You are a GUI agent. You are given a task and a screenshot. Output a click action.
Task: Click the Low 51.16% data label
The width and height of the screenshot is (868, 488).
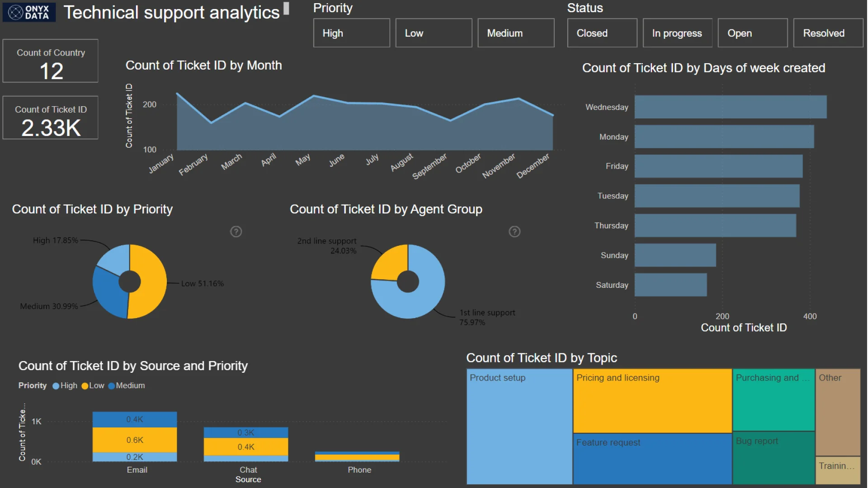click(x=203, y=284)
